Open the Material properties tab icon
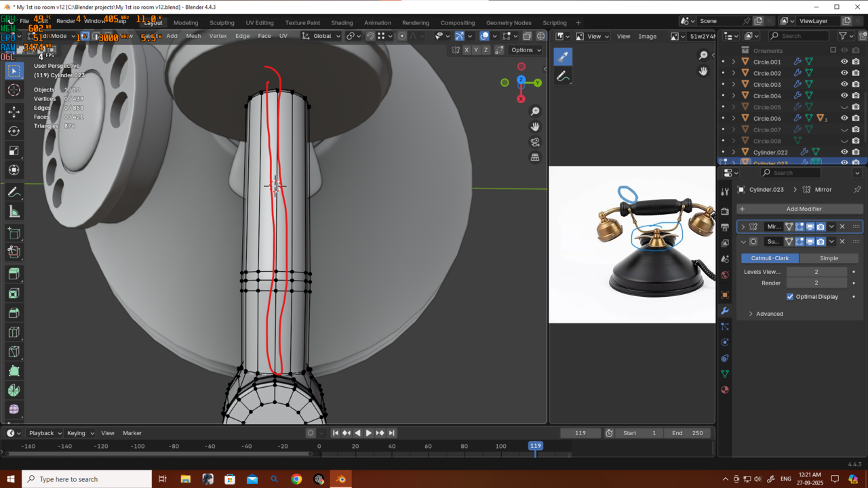 [x=725, y=390]
